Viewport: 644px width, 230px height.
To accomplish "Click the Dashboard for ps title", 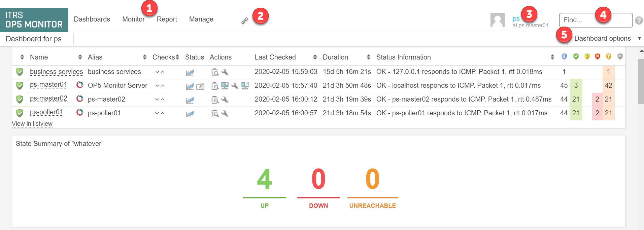I will (x=34, y=39).
